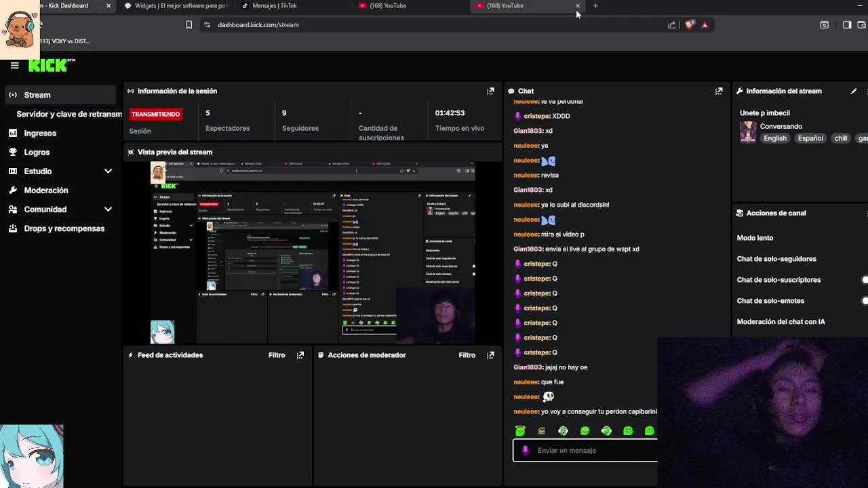Click the Conversando category thumbnail
The width and height of the screenshot is (868, 488).
(748, 132)
